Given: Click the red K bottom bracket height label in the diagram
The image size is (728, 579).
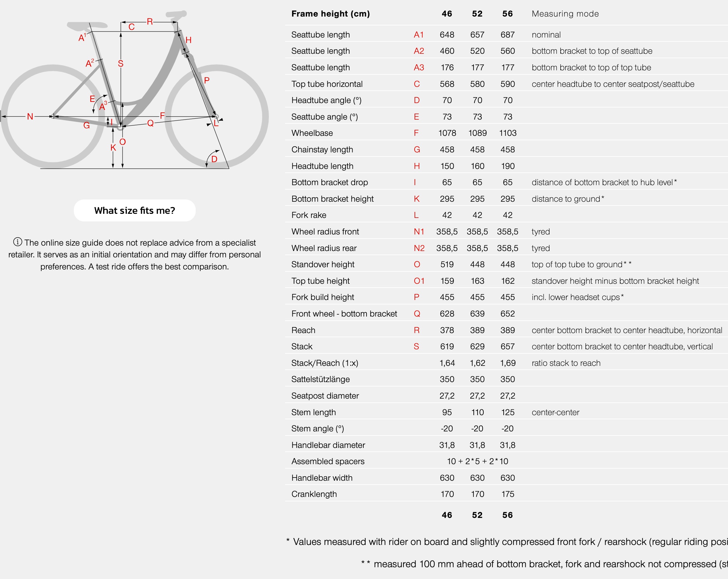Looking at the screenshot, I should coord(113,148).
